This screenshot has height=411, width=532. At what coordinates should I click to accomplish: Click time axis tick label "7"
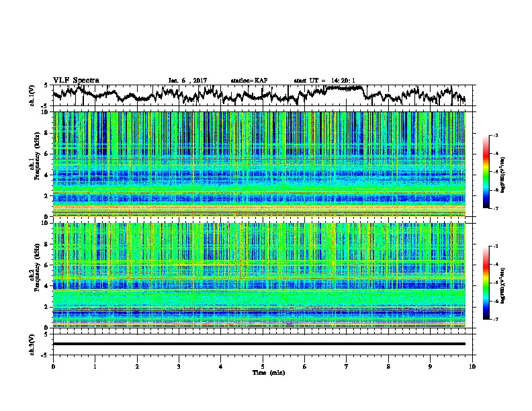[x=347, y=366]
